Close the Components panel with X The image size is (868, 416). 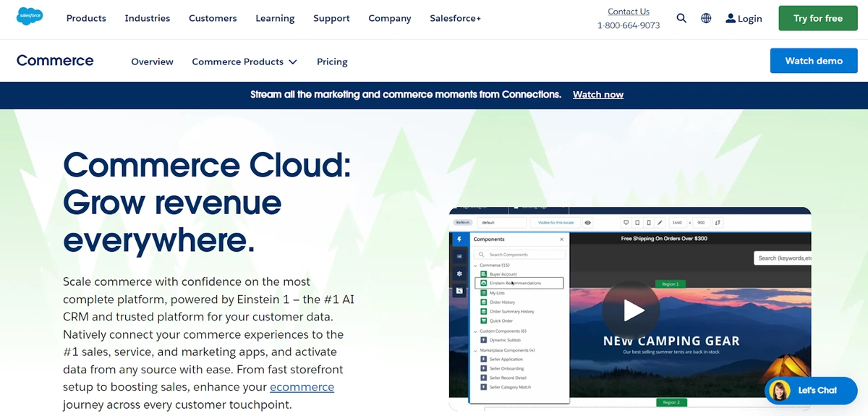point(562,239)
